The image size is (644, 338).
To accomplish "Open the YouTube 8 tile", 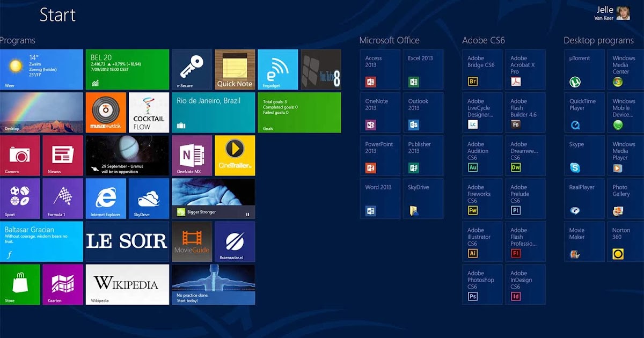I will pos(320,70).
